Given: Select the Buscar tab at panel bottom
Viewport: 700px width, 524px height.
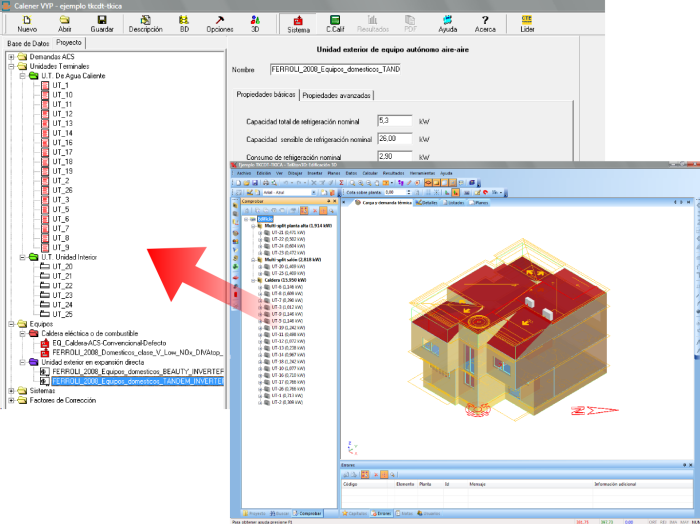Looking at the screenshot, I should (x=279, y=514).
